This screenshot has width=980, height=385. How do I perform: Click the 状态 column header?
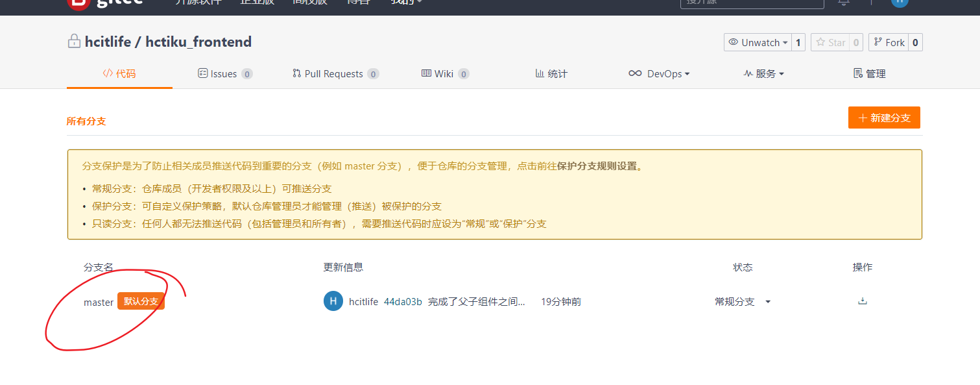pos(743,267)
